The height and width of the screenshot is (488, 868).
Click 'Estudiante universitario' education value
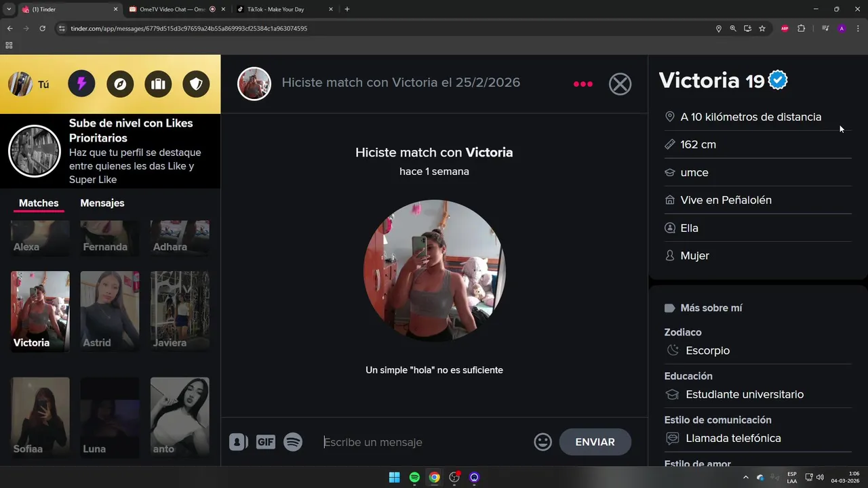pos(745,394)
